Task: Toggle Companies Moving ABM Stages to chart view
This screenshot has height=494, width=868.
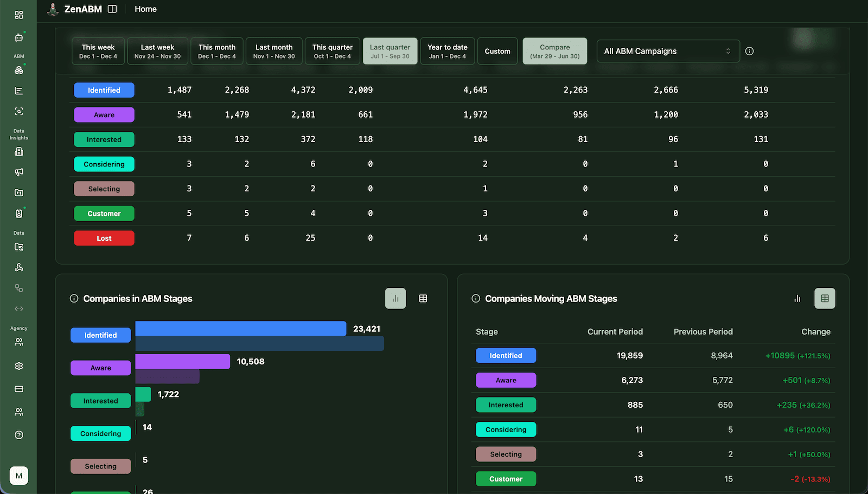Action: (797, 298)
